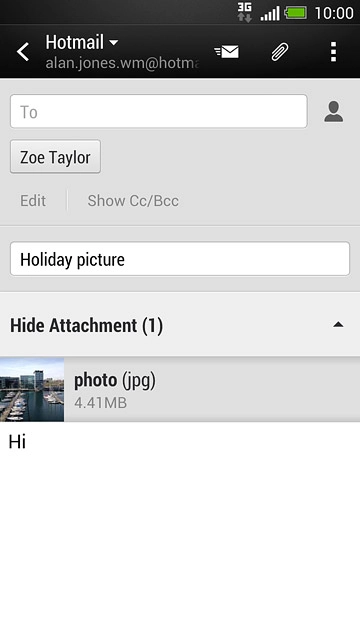
Task: Focus the To recipient field
Action: coord(159,111)
